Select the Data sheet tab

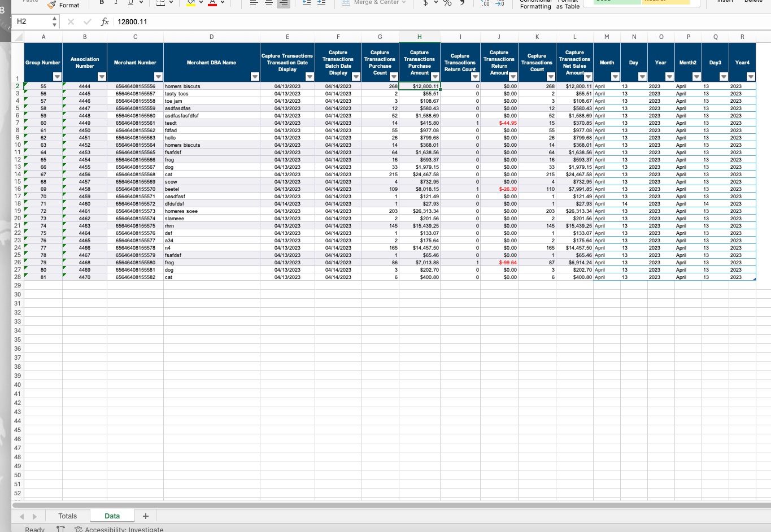point(112,516)
